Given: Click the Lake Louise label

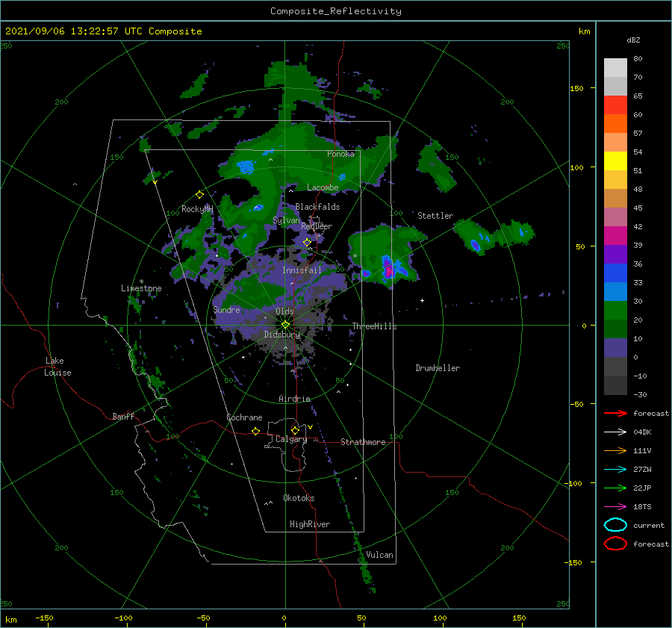Looking at the screenshot, I should click(x=57, y=367).
